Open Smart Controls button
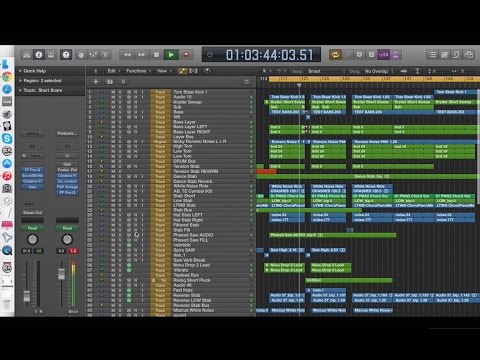This screenshot has height=360, width=480. tap(81, 55)
